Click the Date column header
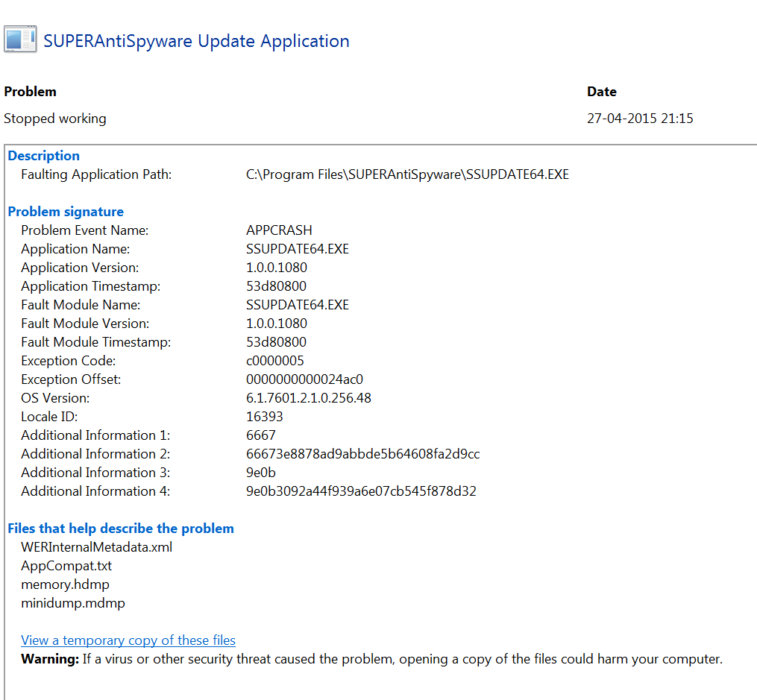 (x=601, y=91)
